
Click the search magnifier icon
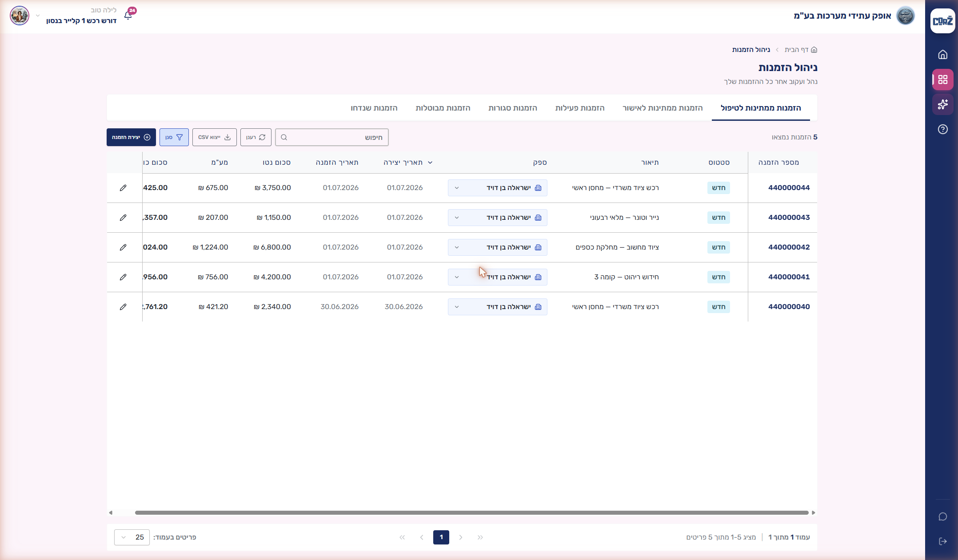click(284, 137)
